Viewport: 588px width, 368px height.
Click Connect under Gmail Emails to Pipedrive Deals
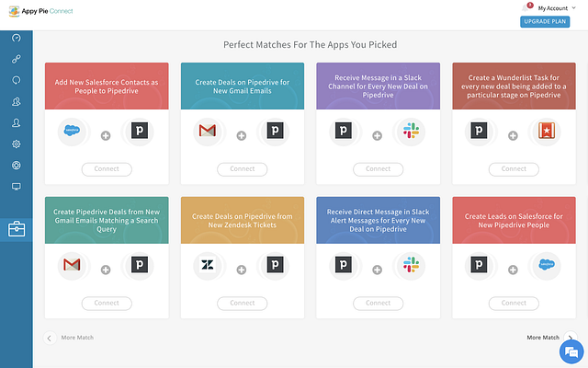pos(243,169)
